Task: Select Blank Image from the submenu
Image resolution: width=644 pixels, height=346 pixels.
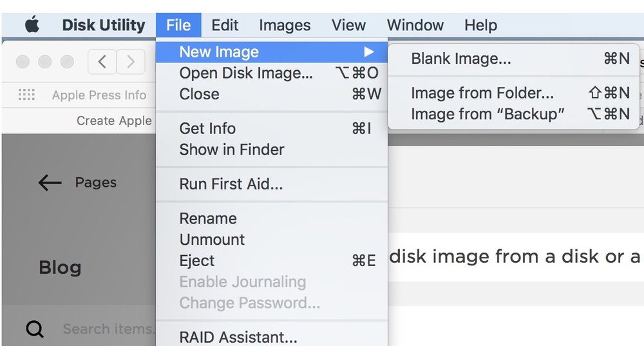Action: [x=461, y=59]
